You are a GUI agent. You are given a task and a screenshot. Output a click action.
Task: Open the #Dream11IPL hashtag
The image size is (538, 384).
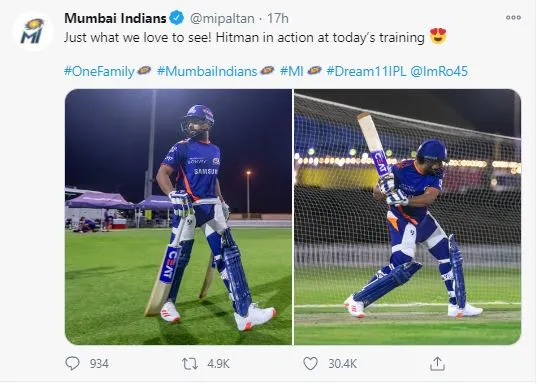coord(366,71)
